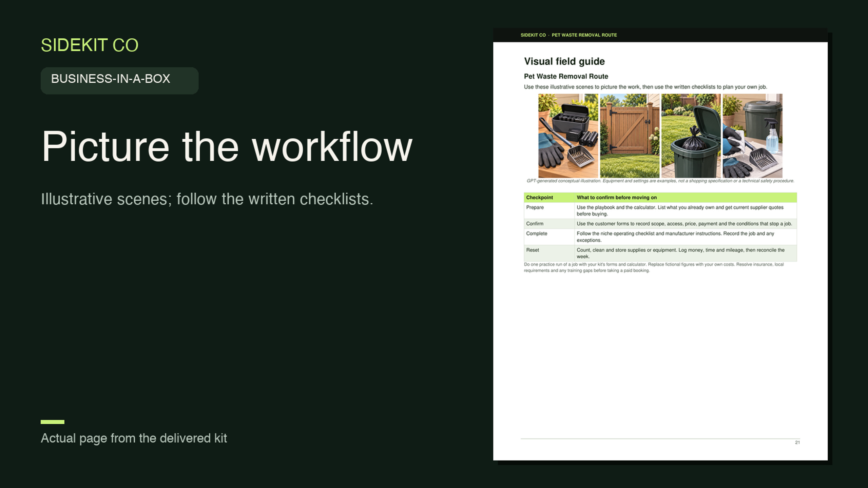Select the 'Complete' checkpoint row

coord(660,237)
